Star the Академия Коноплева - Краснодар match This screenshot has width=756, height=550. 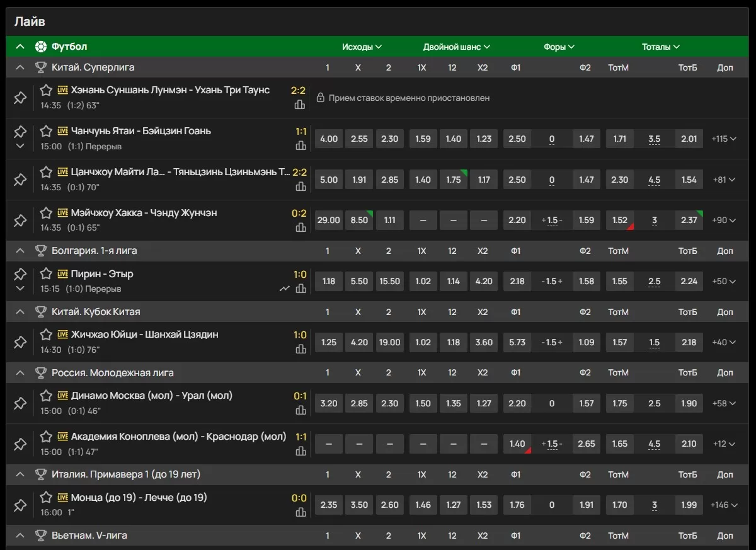coord(46,437)
